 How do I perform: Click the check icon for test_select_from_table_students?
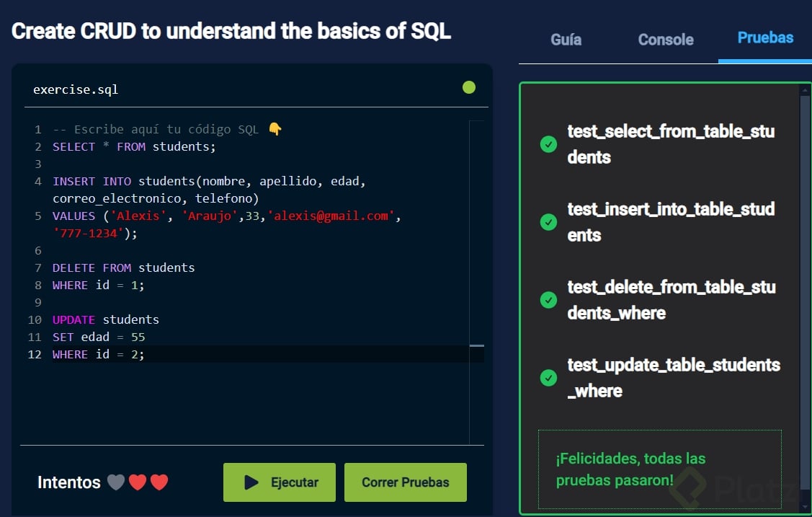pyautogui.click(x=548, y=144)
